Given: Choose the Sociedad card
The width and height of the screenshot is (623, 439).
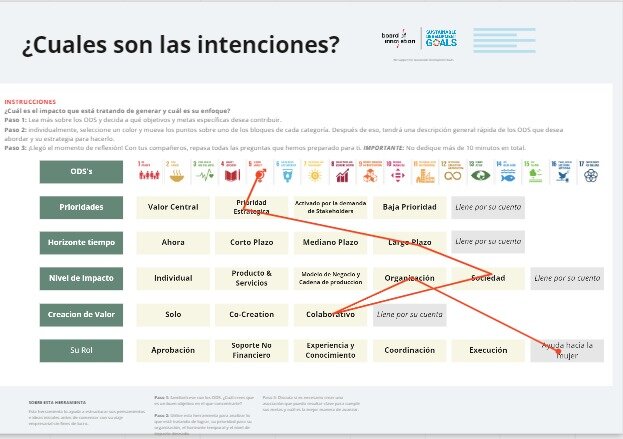Looking at the screenshot, I should tap(488, 278).
